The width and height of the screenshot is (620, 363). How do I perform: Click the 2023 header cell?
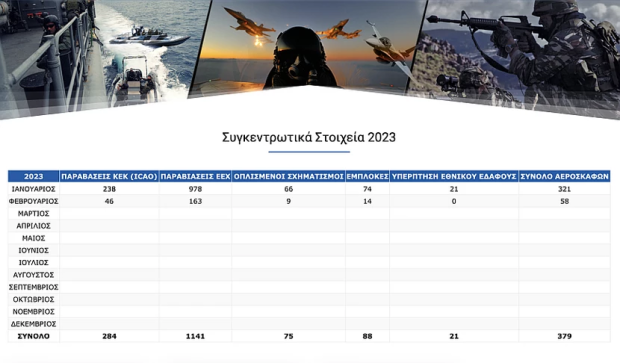pos(34,176)
